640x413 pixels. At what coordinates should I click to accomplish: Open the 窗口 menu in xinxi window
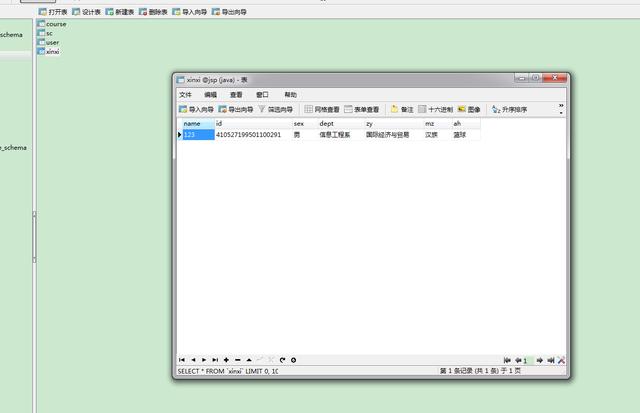coord(262,95)
